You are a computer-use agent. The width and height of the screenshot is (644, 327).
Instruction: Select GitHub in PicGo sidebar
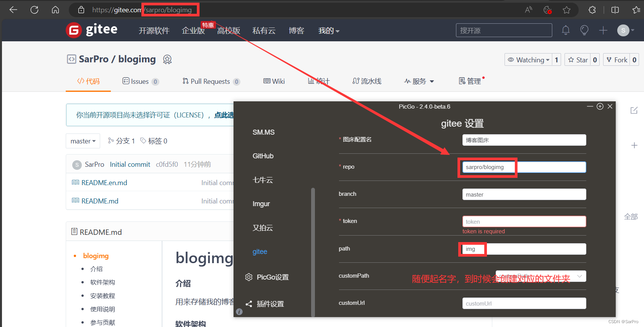click(263, 156)
